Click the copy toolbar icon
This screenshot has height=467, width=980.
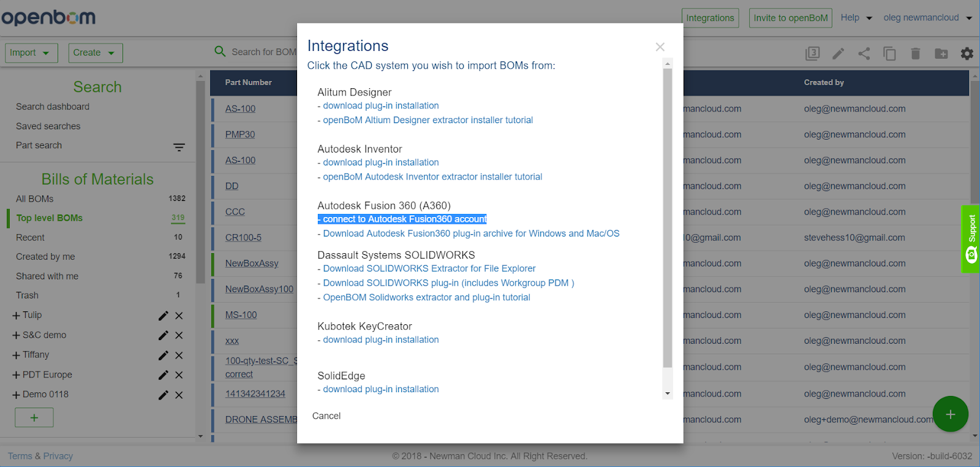coord(889,53)
